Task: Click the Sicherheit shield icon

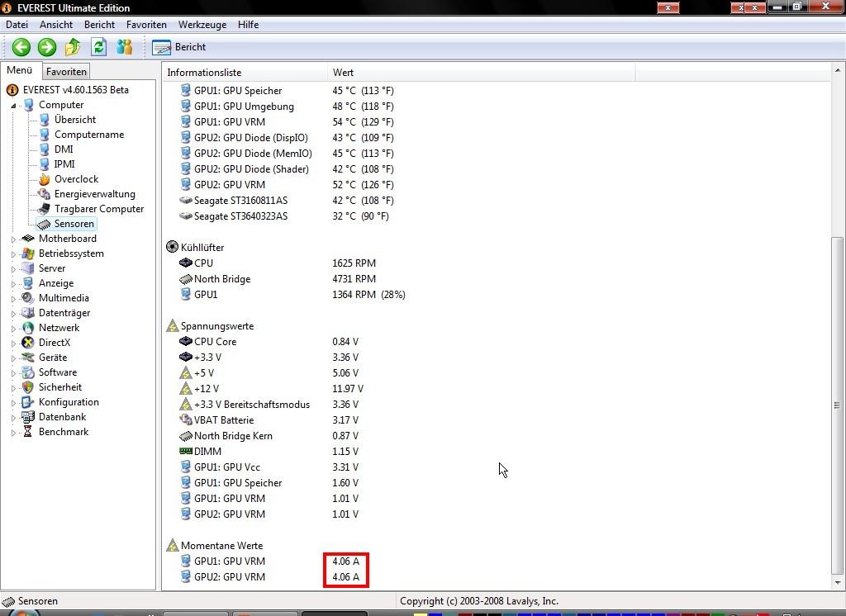Action: coord(28,387)
